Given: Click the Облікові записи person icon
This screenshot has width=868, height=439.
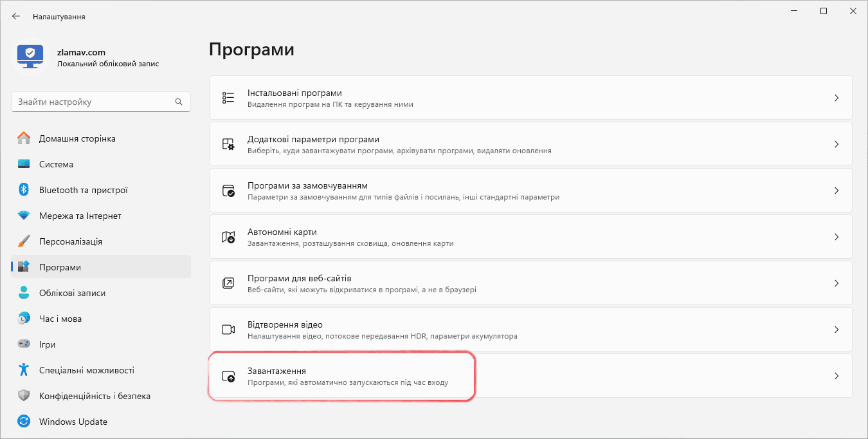Looking at the screenshot, I should pos(24,293).
